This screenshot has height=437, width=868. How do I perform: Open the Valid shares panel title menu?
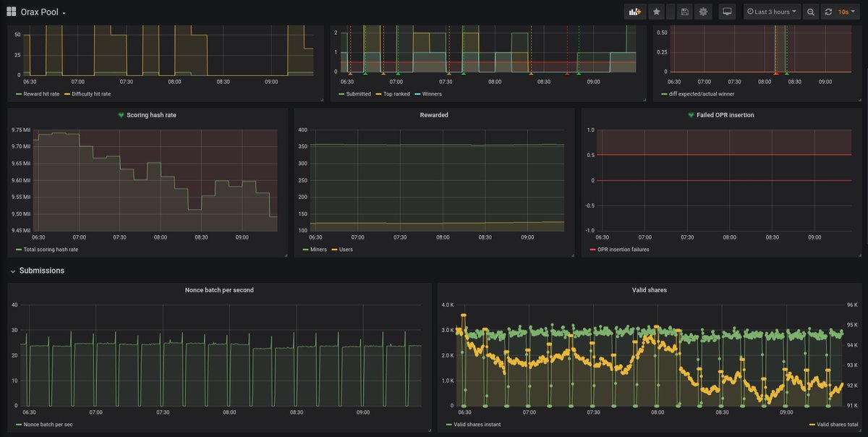coord(650,290)
